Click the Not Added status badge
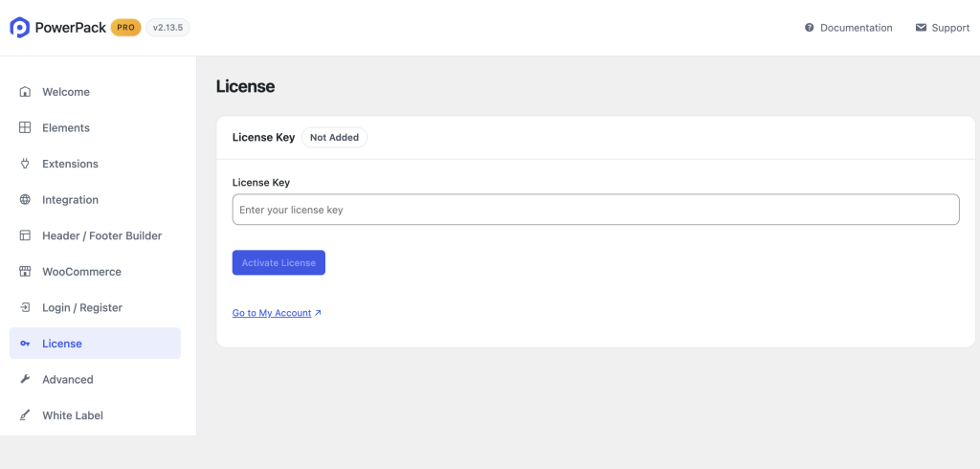 [334, 138]
